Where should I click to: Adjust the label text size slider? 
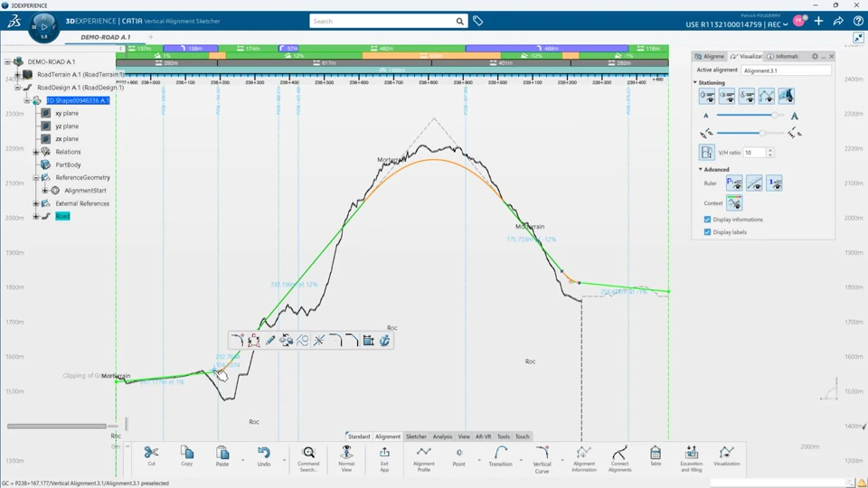[x=775, y=115]
